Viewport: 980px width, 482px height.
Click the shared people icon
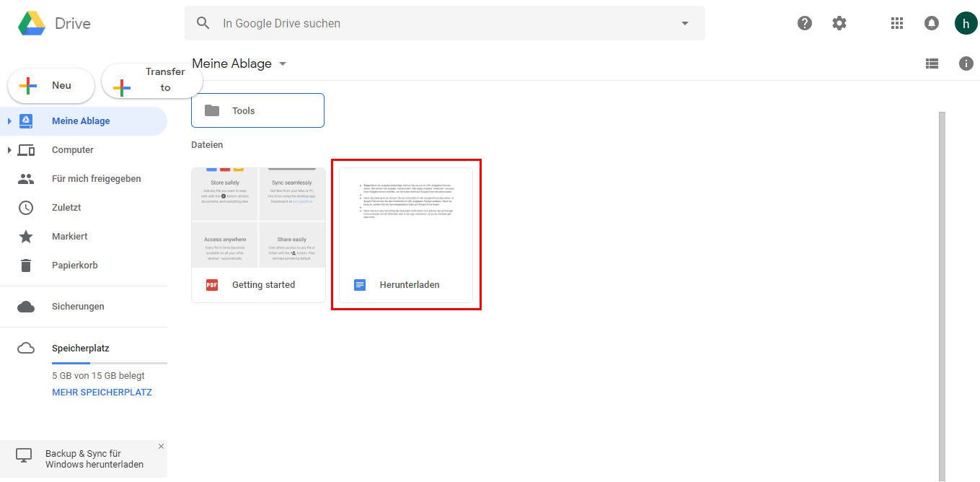pyautogui.click(x=26, y=179)
